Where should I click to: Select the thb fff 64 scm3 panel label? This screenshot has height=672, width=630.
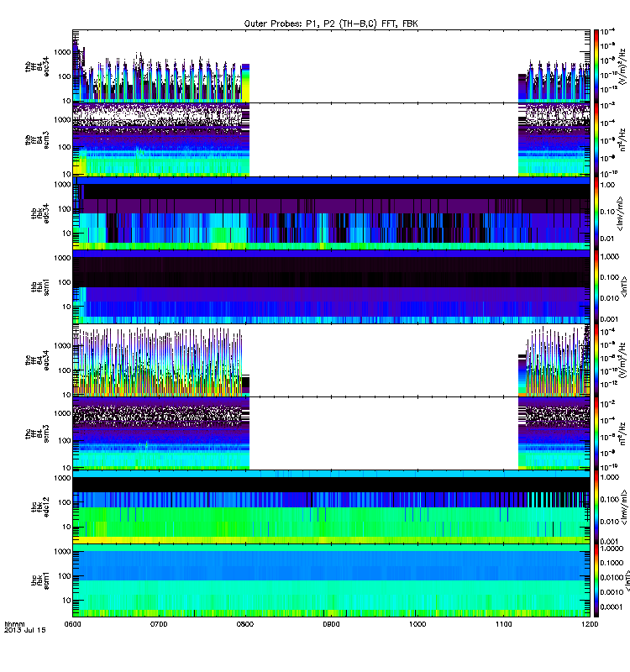(37, 140)
